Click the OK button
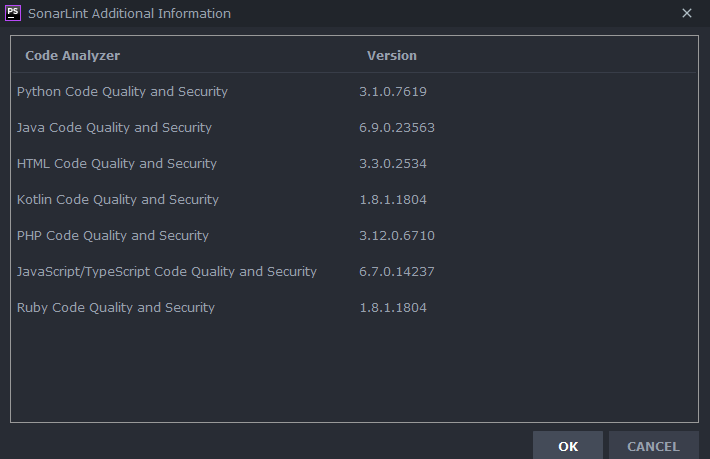Viewport: 710px width, 459px height. (x=568, y=446)
